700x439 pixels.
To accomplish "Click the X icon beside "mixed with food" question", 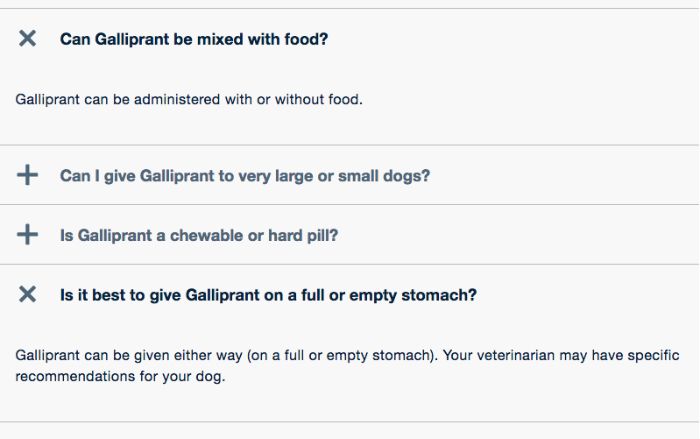I will [x=27, y=39].
